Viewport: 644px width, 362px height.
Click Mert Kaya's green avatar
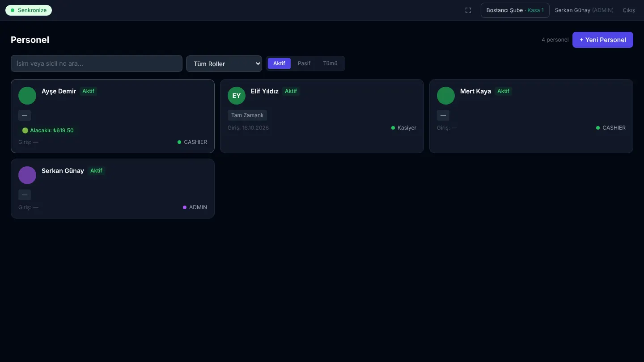tap(446, 96)
